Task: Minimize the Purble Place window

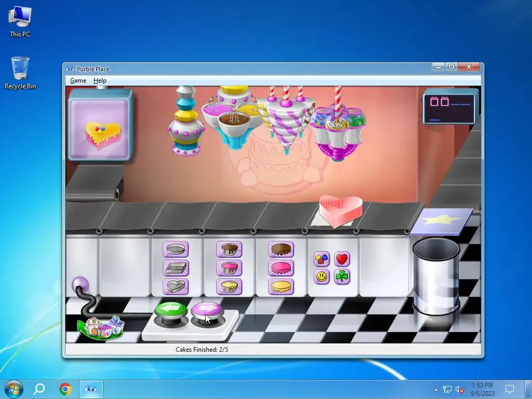Action: pos(438,67)
